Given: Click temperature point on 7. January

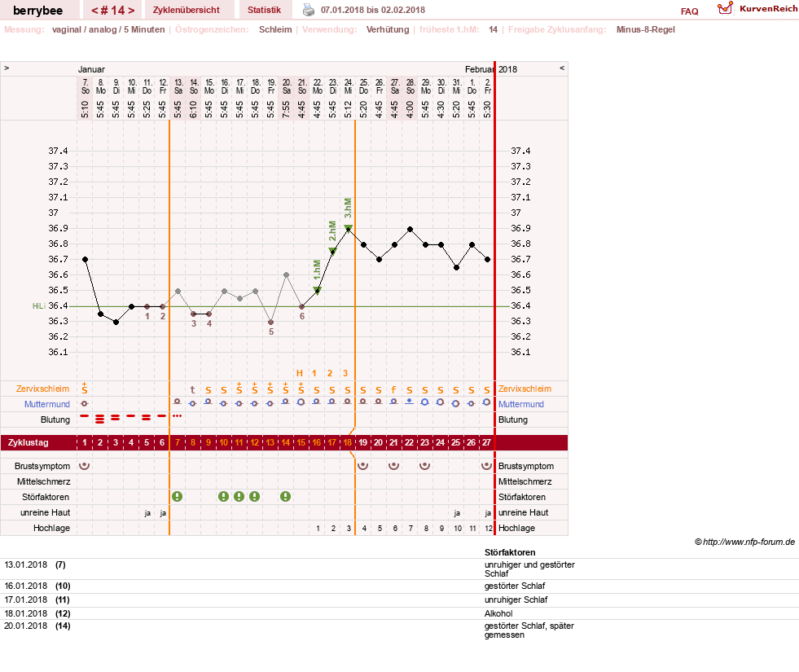Looking at the screenshot, I should pyautogui.click(x=85, y=259).
